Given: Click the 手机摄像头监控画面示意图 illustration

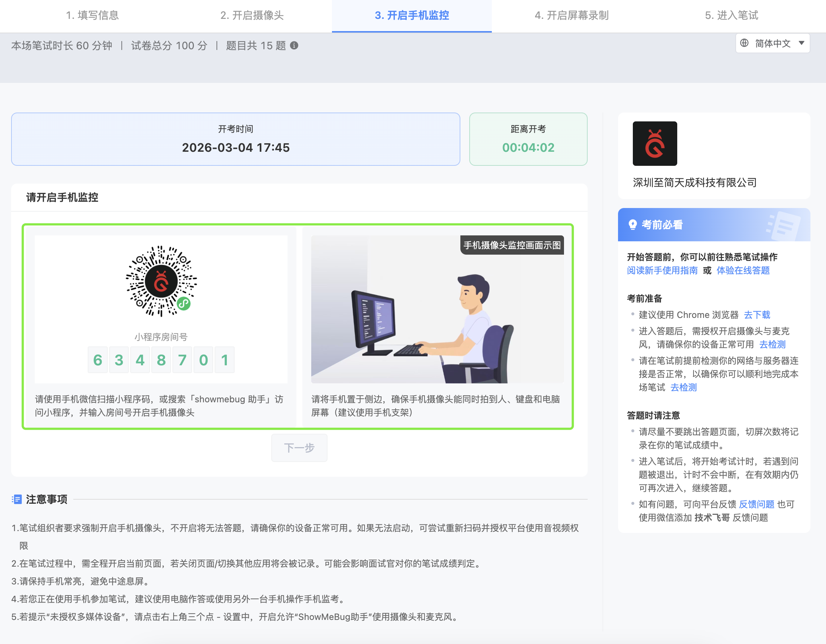Looking at the screenshot, I should point(437,309).
